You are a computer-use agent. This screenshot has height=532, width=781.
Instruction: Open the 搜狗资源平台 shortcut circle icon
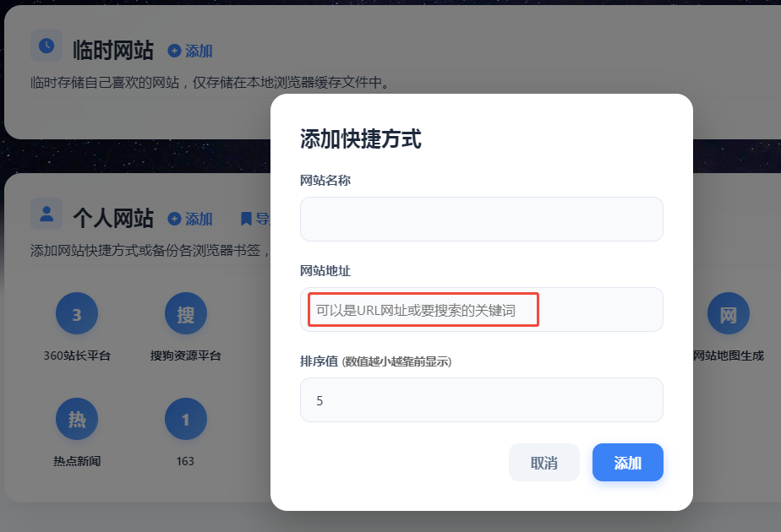(x=185, y=315)
